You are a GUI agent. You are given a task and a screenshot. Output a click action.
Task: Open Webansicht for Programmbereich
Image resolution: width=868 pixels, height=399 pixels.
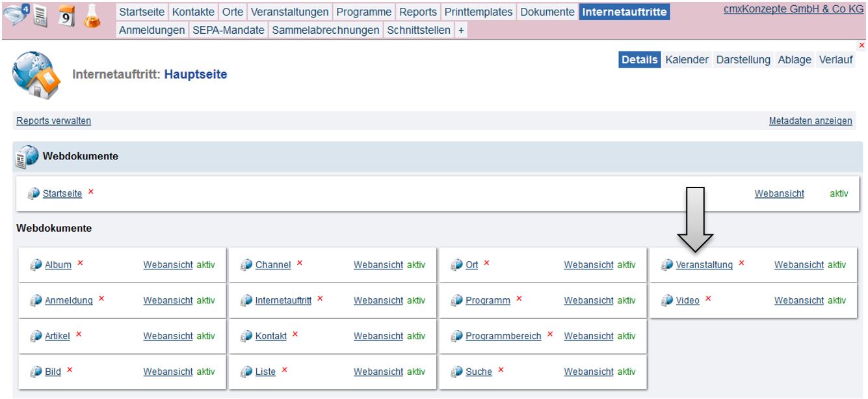coord(588,337)
